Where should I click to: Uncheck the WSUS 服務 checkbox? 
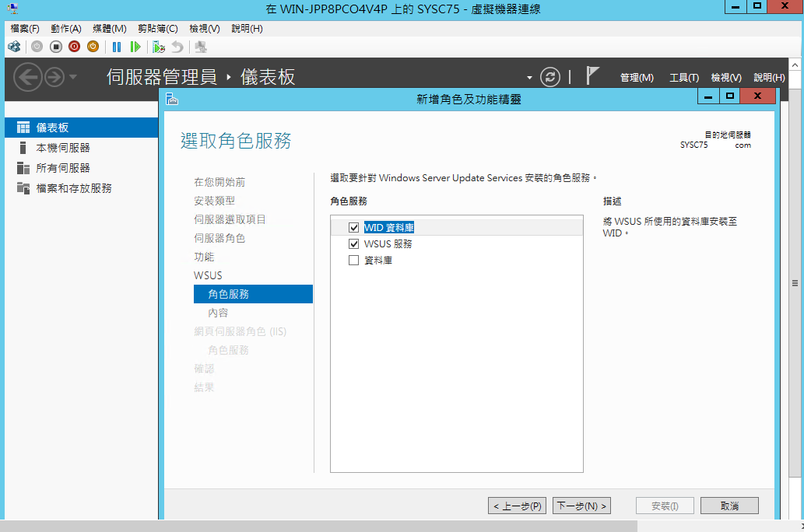(354, 244)
